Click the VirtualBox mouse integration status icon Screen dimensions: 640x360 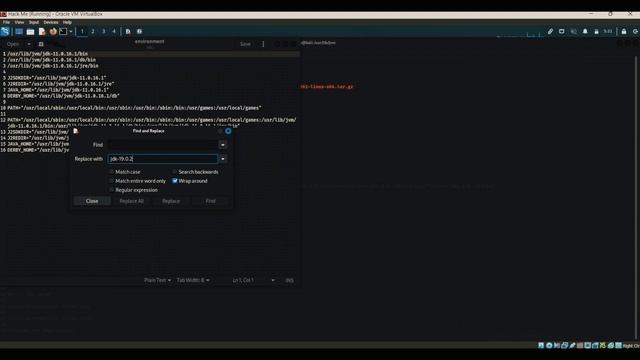(611, 345)
